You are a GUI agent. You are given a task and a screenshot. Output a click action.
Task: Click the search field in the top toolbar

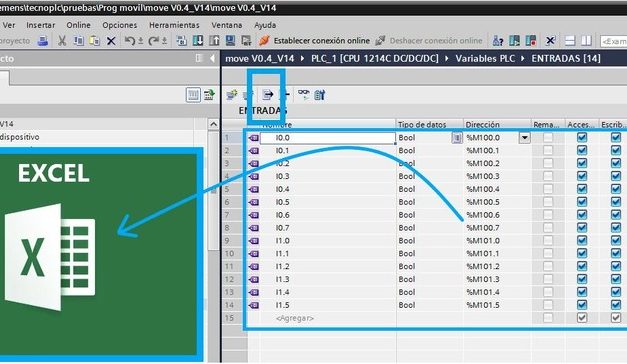[613, 41]
